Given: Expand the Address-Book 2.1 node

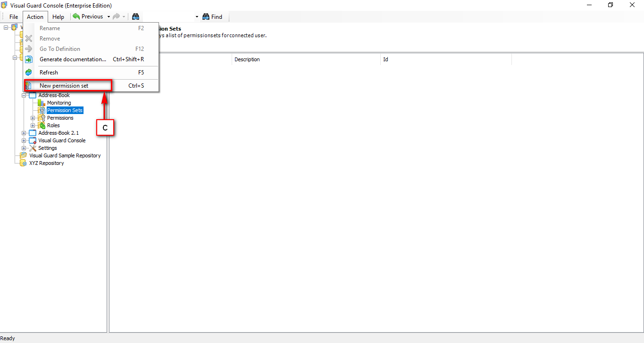Looking at the screenshot, I should point(24,132).
